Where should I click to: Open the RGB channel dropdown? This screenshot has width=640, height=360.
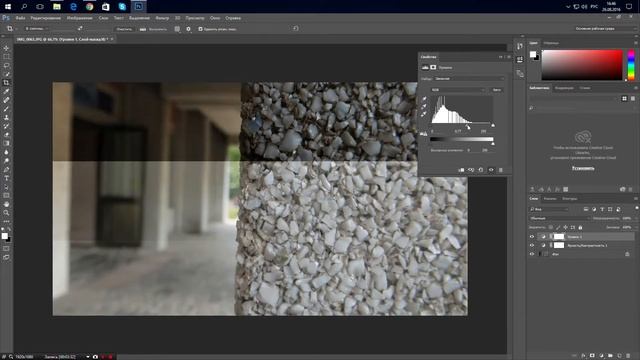point(458,90)
